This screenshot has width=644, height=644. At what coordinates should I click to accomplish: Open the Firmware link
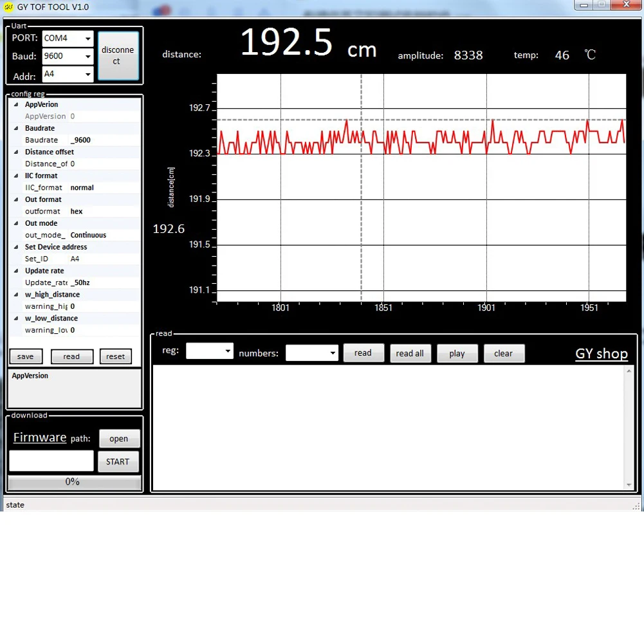(x=40, y=437)
